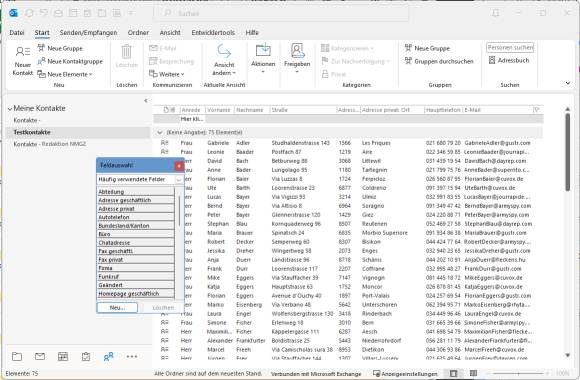Screen dimensions: 580x380
Task: Open the Hilfe tab
Action: (x=252, y=33)
